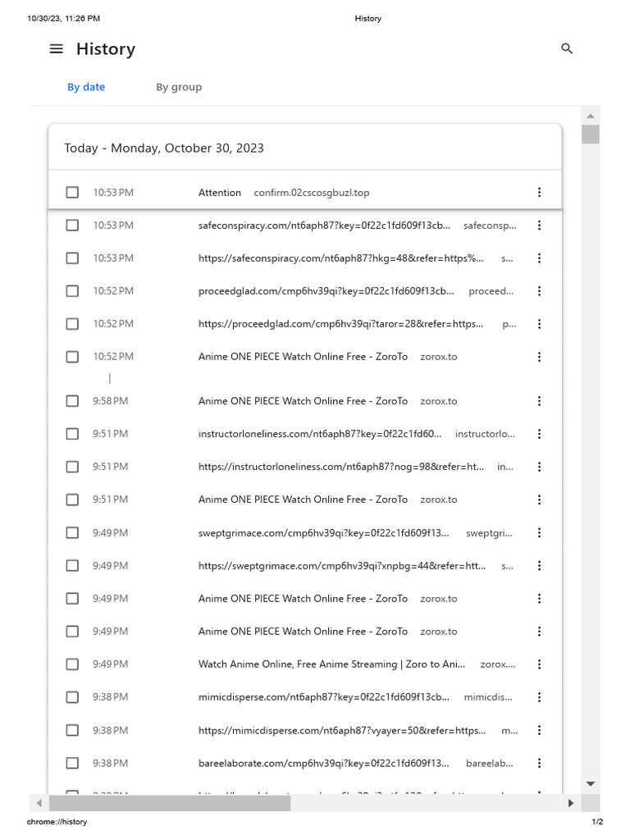
Task: Tick checkbox for 10:52 PM ZoroTo entry
Action: [72, 357]
